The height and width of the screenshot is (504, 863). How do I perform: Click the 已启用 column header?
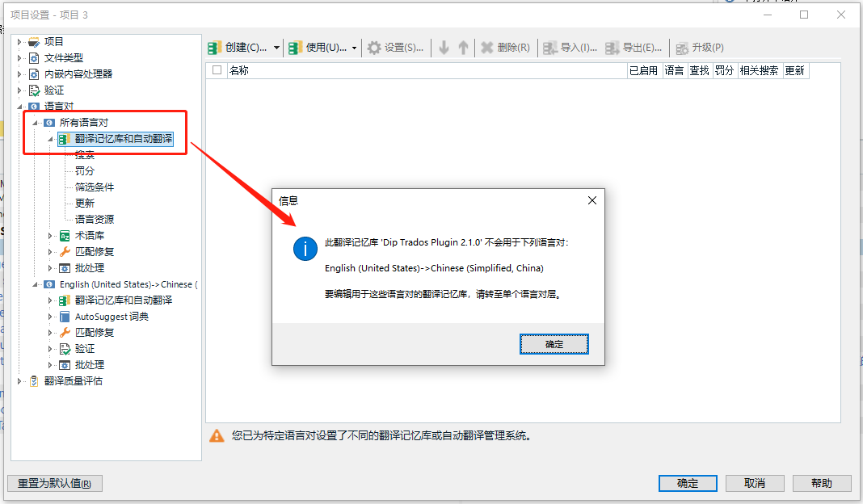click(x=644, y=71)
